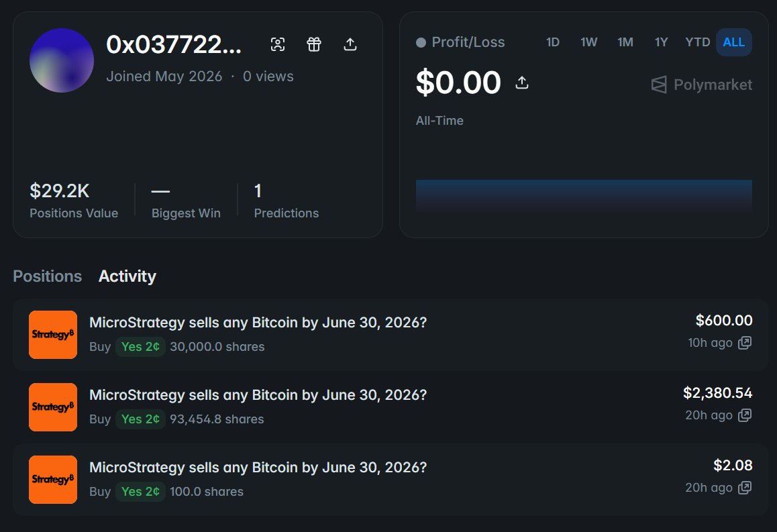
Task: Click the 0 views text
Action: [x=268, y=76]
